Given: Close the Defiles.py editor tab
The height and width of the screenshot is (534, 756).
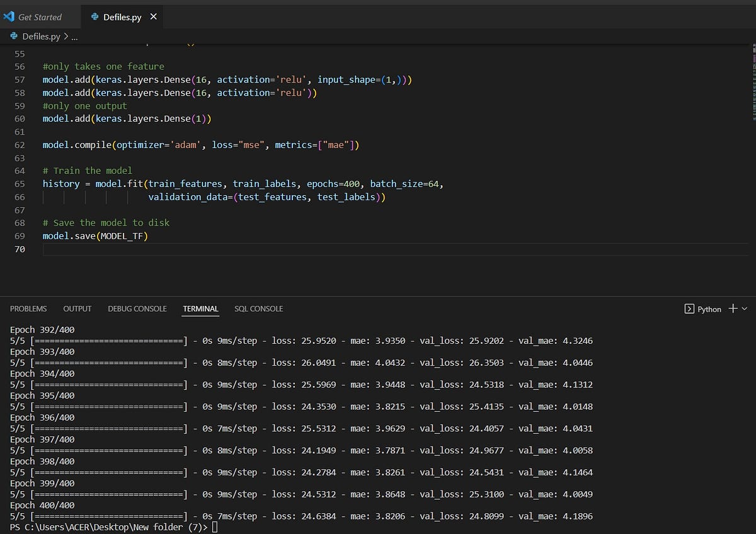Looking at the screenshot, I should [154, 17].
